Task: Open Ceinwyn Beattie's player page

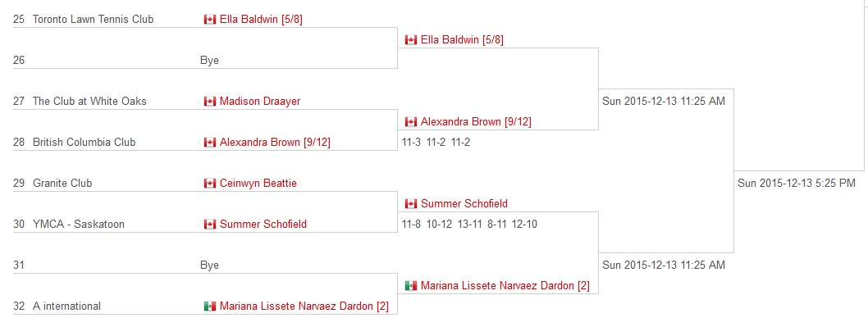Action: [258, 183]
